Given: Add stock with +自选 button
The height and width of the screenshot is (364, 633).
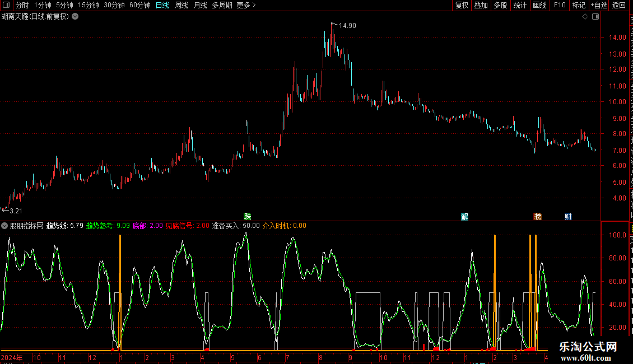Looking at the screenshot, I should (599, 5).
